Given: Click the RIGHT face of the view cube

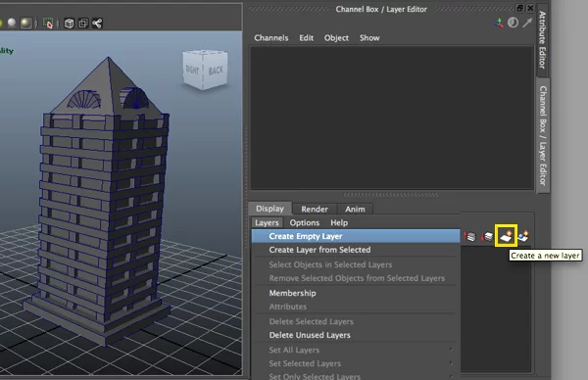Looking at the screenshot, I should (192, 70).
